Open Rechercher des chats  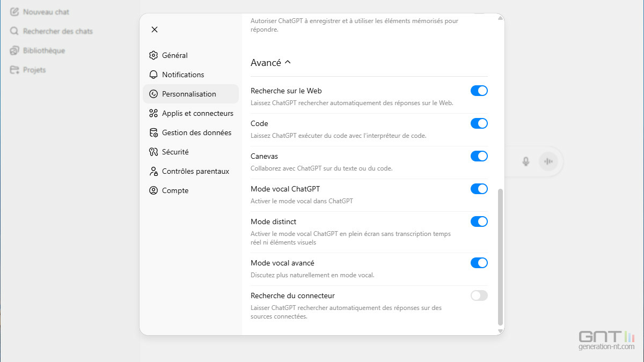(x=57, y=31)
